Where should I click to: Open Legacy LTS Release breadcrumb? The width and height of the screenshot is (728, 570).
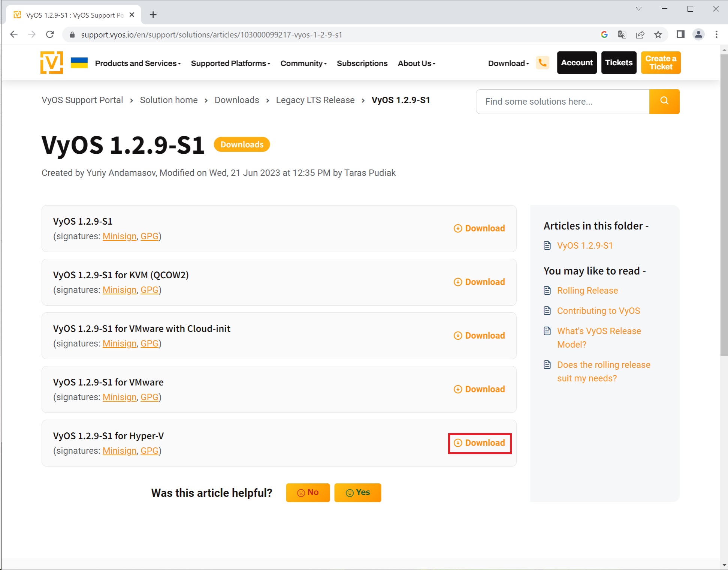(x=315, y=100)
